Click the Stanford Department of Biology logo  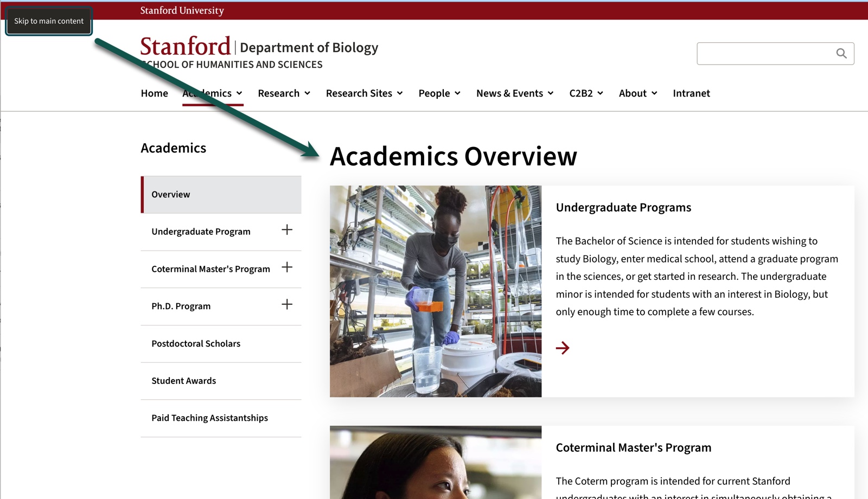coord(259,53)
